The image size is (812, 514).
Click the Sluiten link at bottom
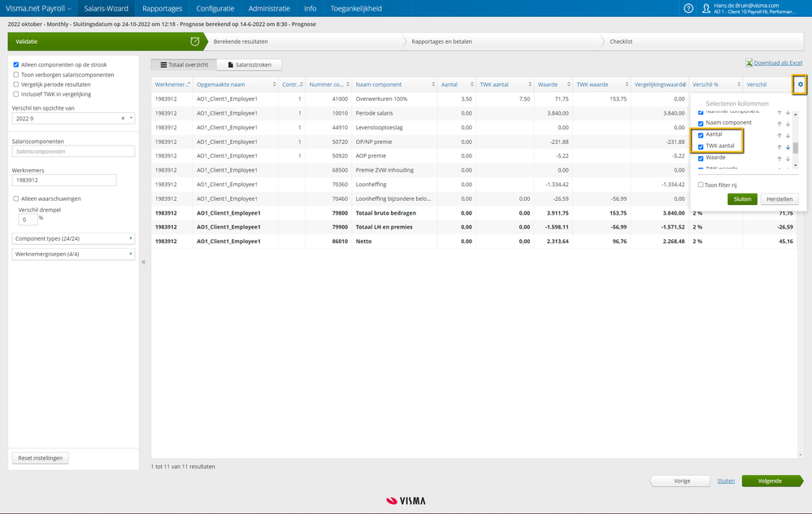click(726, 481)
